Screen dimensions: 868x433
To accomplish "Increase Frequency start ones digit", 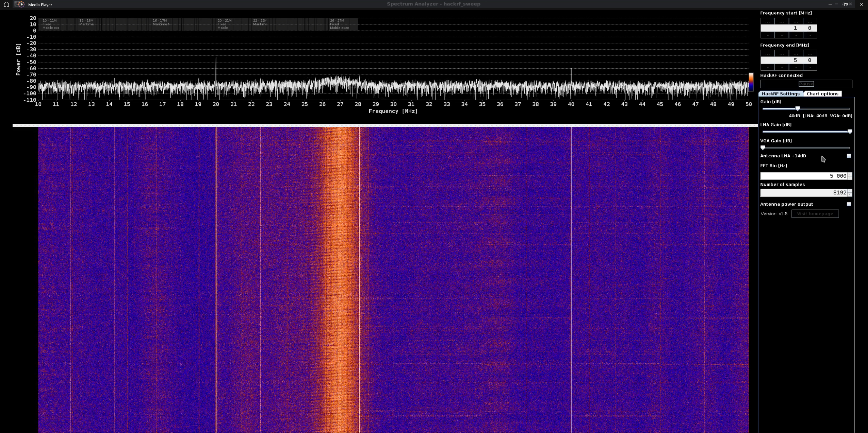I will click(809, 21).
